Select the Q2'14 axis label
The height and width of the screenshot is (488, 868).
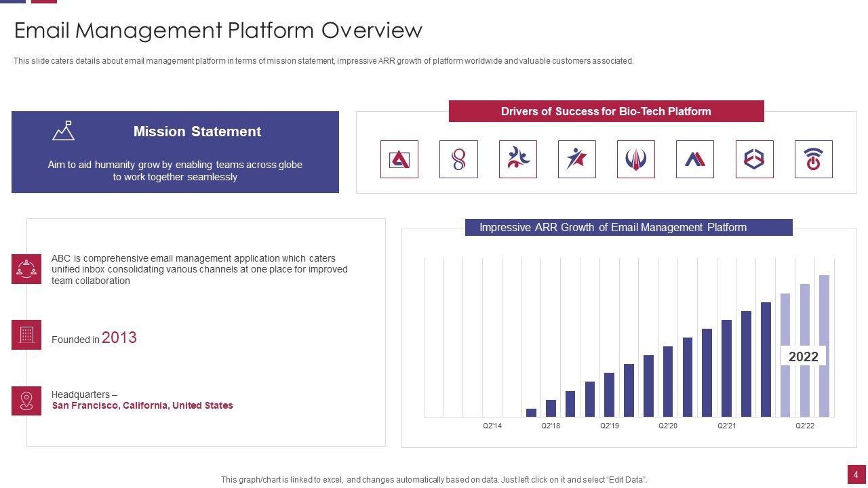coord(492,426)
